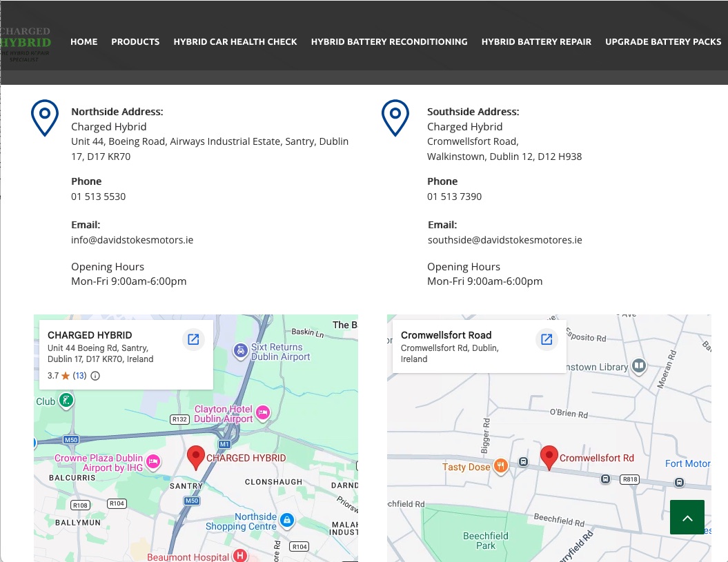Image resolution: width=728 pixels, height=562 pixels.
Task: Click the red CHARGED HYBRID map marker
Action: point(196,458)
